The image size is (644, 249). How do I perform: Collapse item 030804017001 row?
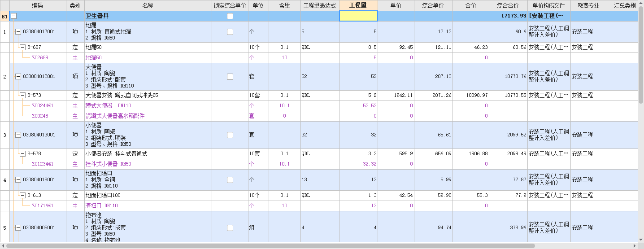[x=18, y=32]
